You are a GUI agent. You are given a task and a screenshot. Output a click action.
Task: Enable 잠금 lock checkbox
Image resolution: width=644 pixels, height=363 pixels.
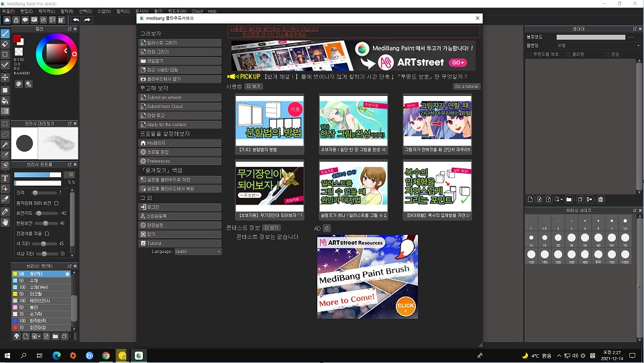tap(607, 54)
